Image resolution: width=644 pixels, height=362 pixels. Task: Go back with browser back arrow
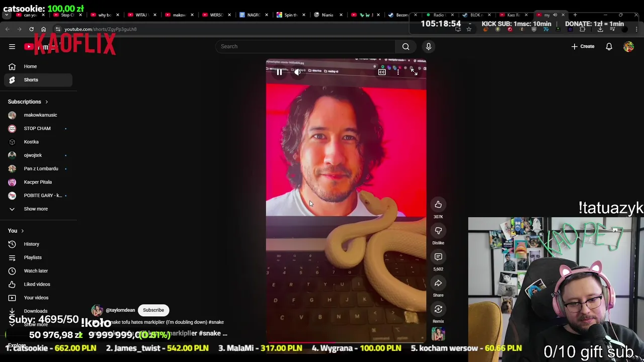(8, 29)
